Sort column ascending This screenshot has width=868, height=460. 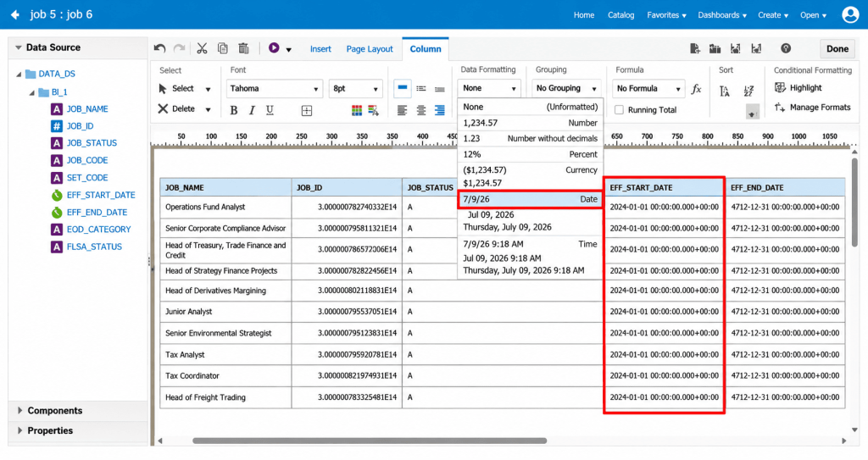pos(725,91)
